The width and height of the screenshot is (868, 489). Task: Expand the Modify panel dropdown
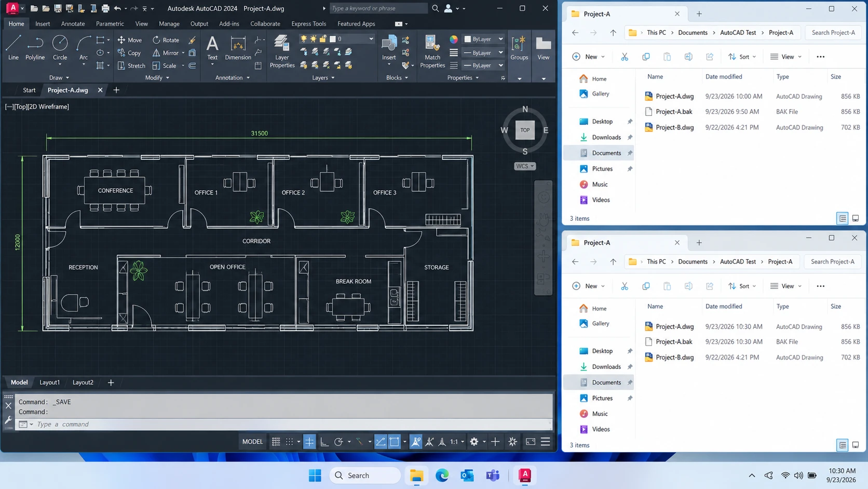[x=157, y=78]
